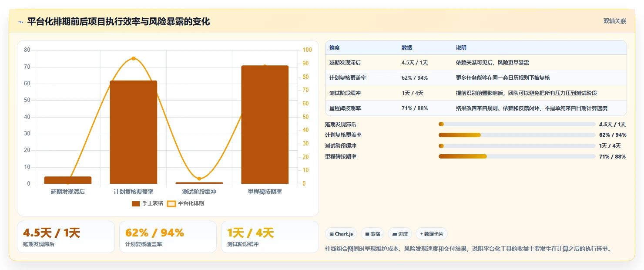Click the 测试阶段缓冲 x-axis label
644x270 pixels.
(x=199, y=192)
